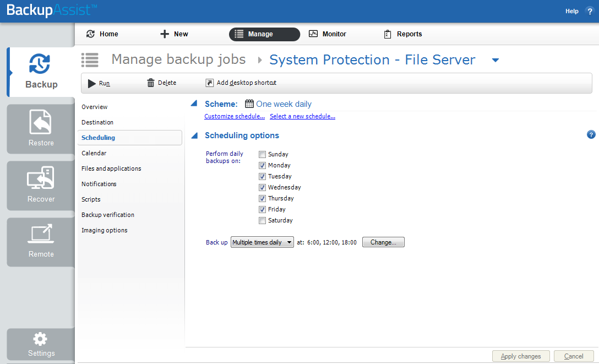Viewport: 599px width, 364px height.
Task: Click the Select a new schedule link
Action: 303,116
